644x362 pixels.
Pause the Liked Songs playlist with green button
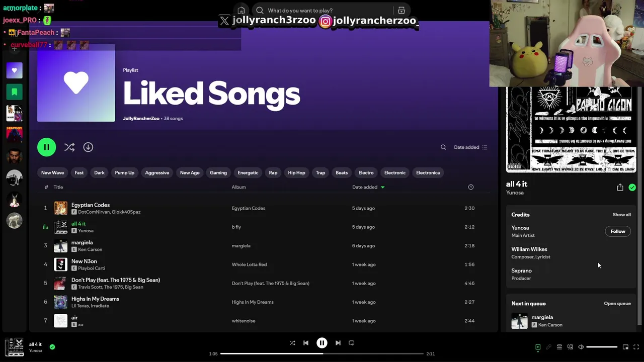pyautogui.click(x=46, y=147)
